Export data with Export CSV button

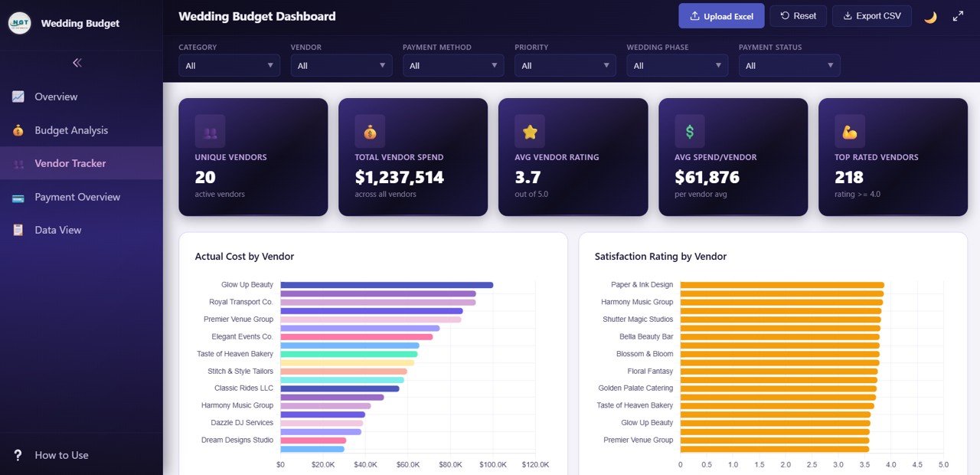click(x=871, y=16)
